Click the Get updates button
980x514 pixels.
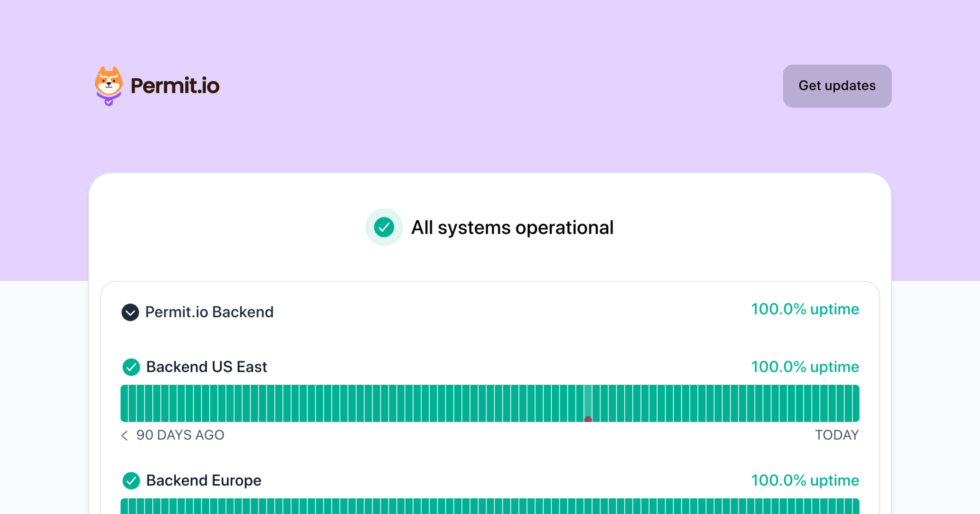(837, 86)
